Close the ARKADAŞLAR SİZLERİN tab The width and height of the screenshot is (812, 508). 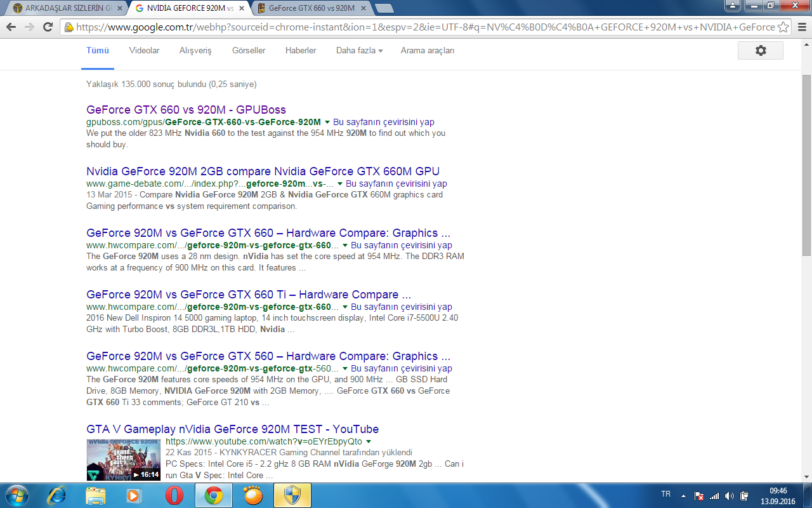[120, 8]
